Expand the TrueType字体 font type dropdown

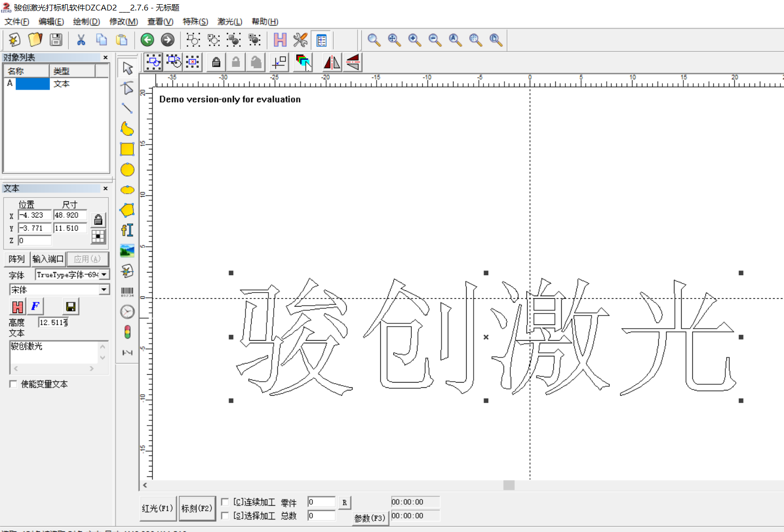point(104,275)
